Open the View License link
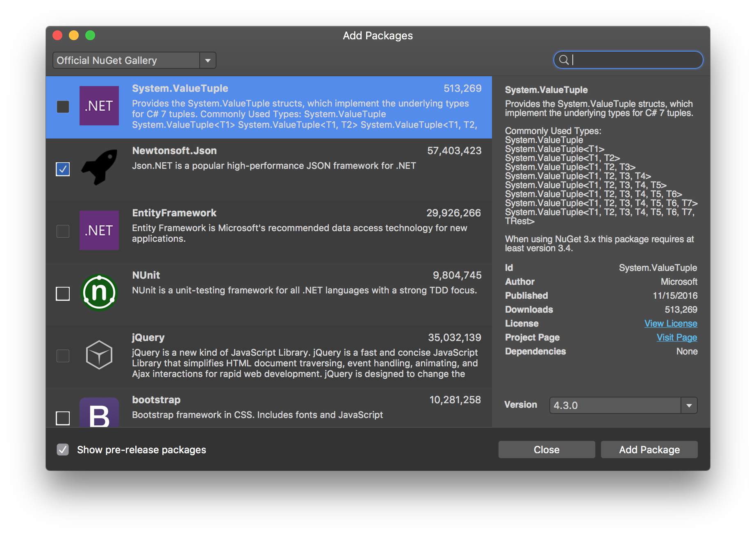Image resolution: width=756 pixels, height=536 pixels. click(670, 323)
